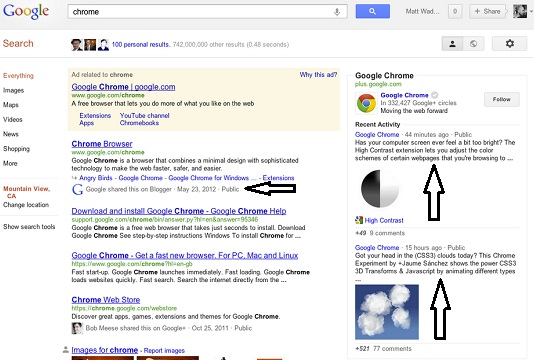The width and height of the screenshot is (534, 360).
Task: Switch to Maps results
Action: pyautogui.click(x=11, y=105)
